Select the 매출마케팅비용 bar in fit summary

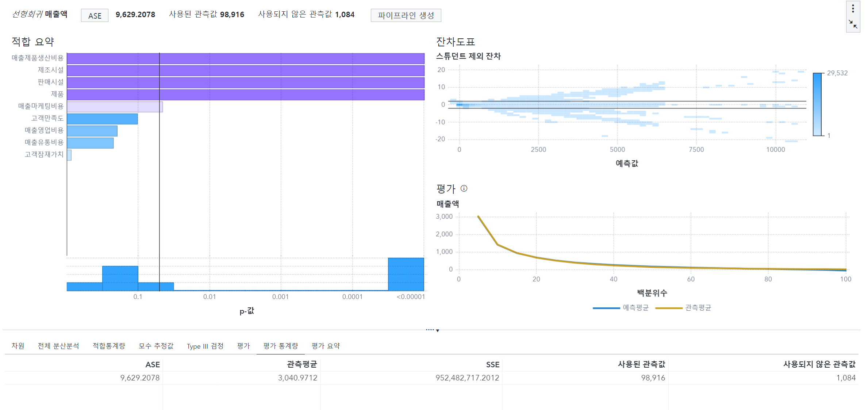click(x=115, y=107)
